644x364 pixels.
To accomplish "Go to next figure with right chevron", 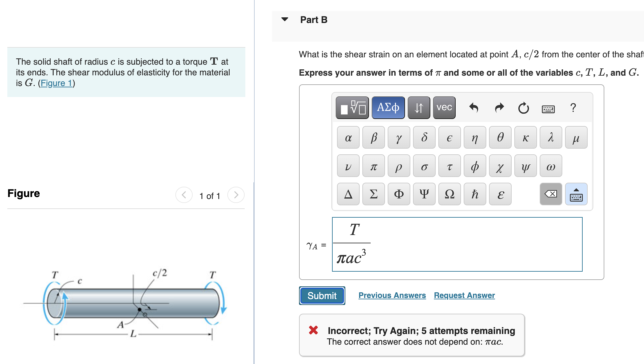I will [x=236, y=195].
